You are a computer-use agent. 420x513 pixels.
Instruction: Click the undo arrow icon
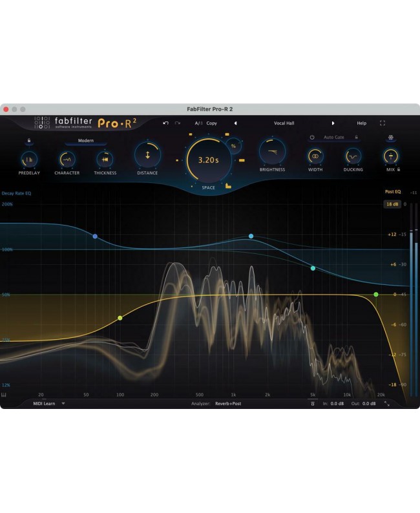pos(166,123)
